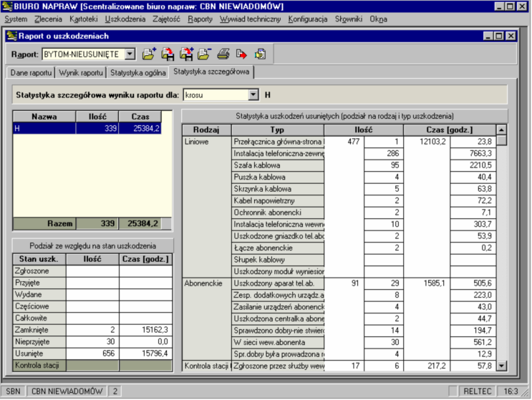Open the Konfiguracja menu

308,19
